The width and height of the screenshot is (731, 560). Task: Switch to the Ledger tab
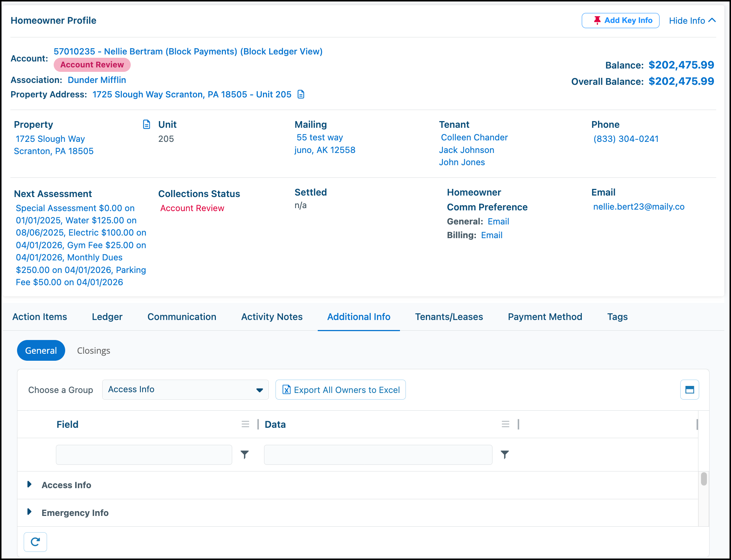click(107, 317)
